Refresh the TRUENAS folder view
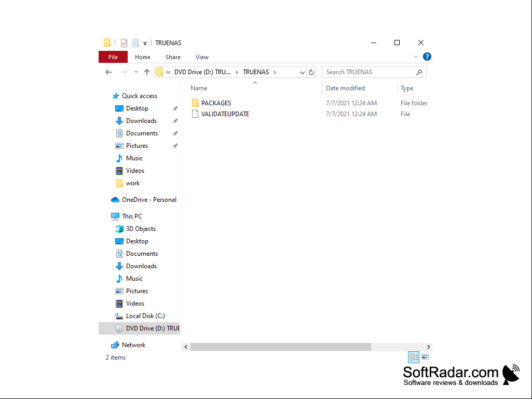Image resolution: width=532 pixels, height=399 pixels. (311, 72)
